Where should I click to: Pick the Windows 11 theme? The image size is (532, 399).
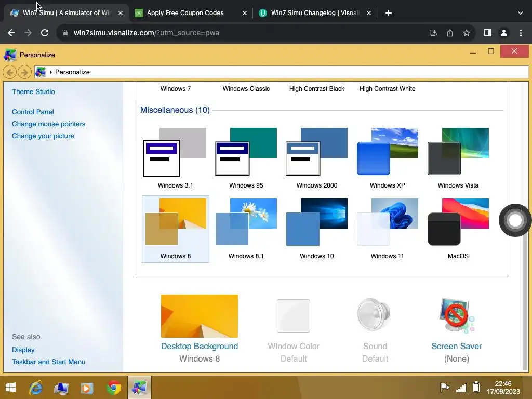pos(387,229)
